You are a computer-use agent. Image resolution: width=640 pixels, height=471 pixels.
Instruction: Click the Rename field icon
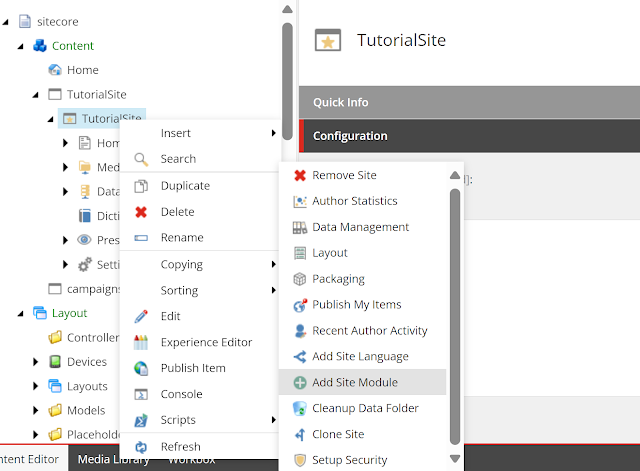pyautogui.click(x=141, y=238)
